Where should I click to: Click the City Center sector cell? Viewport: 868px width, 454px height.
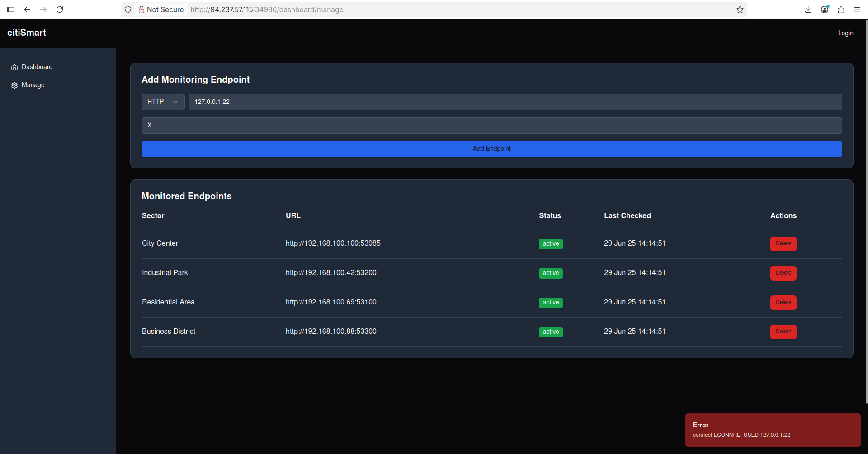[x=160, y=243]
